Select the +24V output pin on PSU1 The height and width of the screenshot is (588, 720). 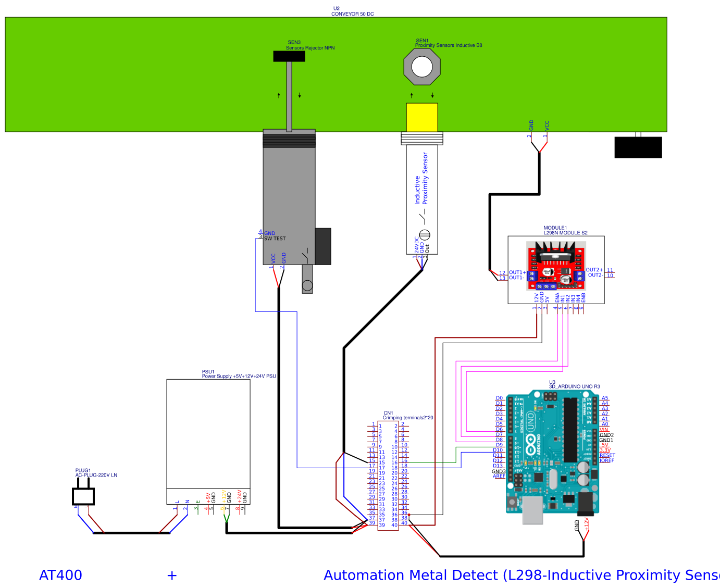[x=239, y=495]
